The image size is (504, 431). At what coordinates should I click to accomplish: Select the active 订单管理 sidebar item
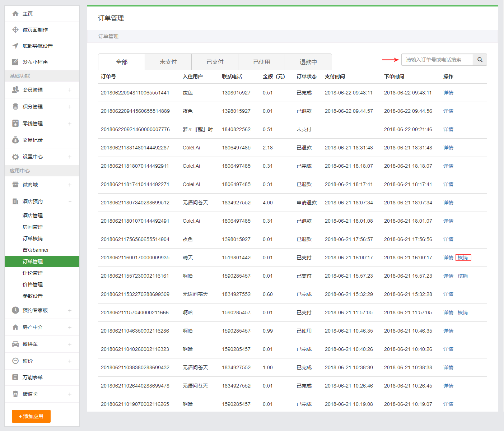[x=42, y=261]
